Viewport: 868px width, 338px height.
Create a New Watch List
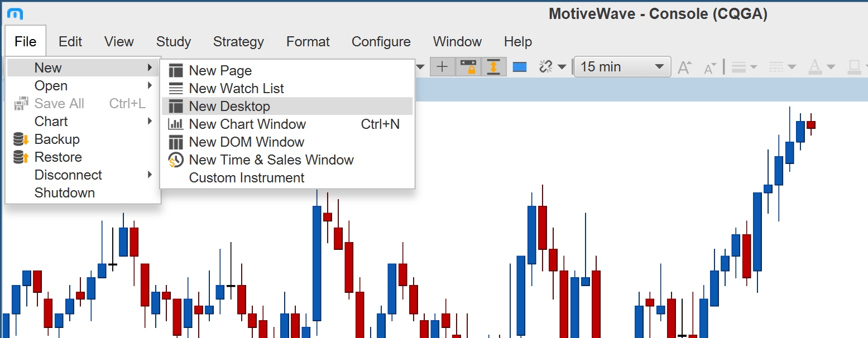click(287, 89)
